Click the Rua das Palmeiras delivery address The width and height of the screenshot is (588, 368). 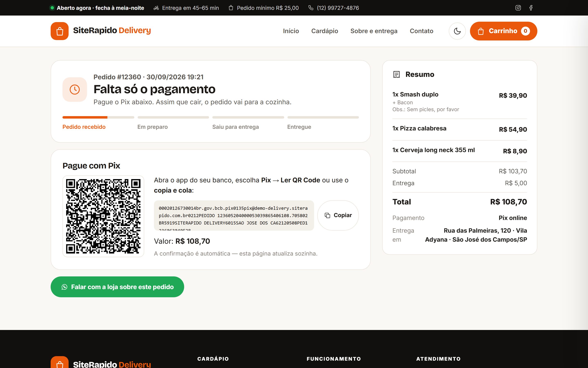click(x=476, y=235)
